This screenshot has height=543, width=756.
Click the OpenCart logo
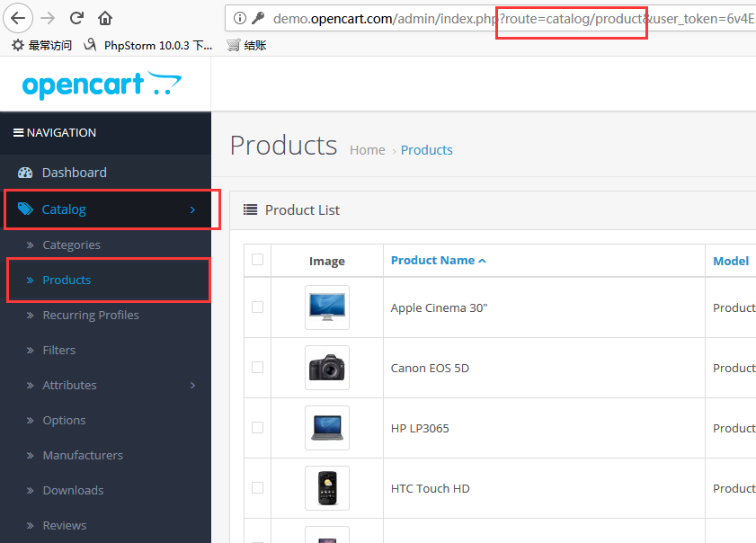(102, 85)
